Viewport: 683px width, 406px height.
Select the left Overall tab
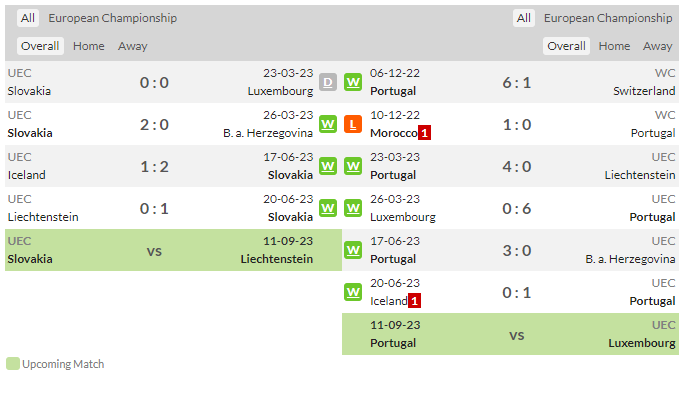(40, 46)
